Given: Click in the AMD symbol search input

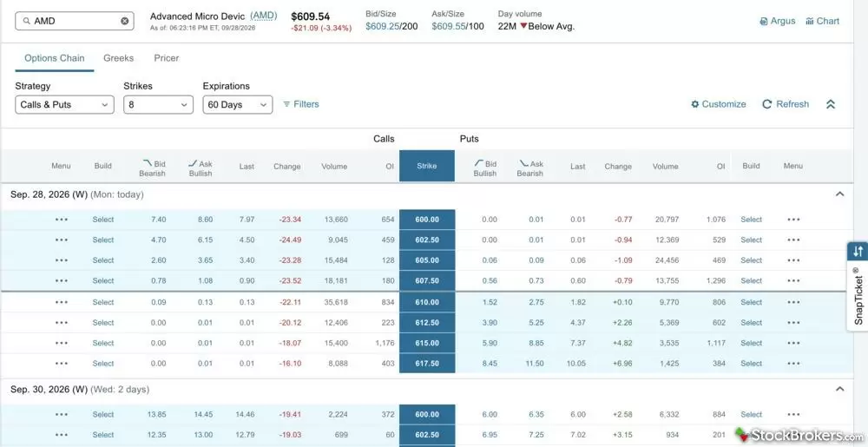Looking at the screenshot, I should [74, 21].
